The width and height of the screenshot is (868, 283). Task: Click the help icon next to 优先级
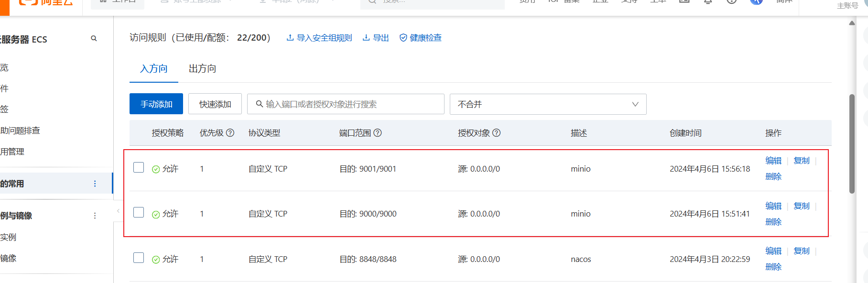click(x=230, y=133)
